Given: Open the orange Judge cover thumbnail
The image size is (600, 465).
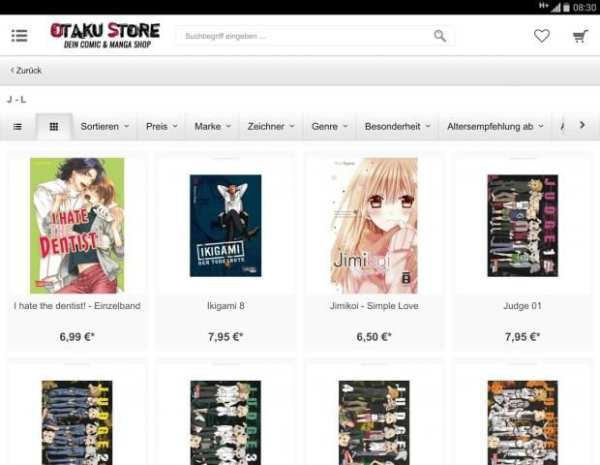Looking at the screenshot, I should [x=522, y=423].
